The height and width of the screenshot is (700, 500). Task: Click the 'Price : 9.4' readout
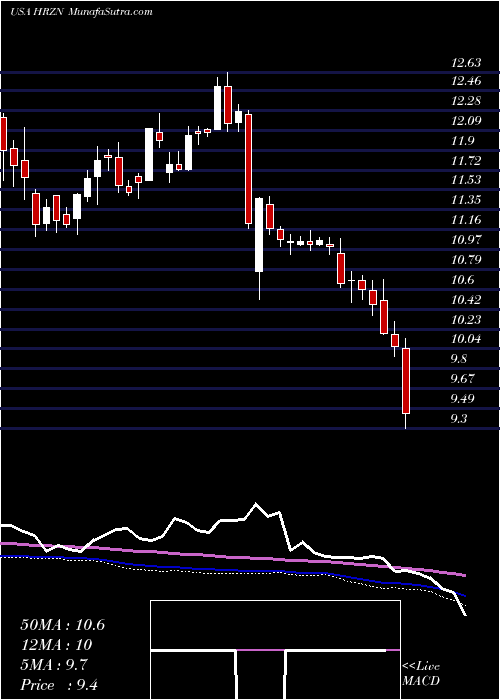[x=59, y=685]
